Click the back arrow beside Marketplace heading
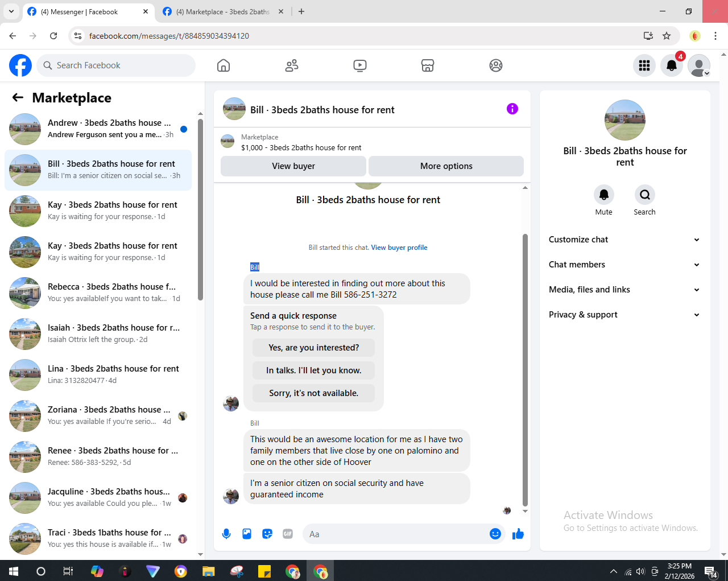Viewport: 728px width, 581px height. coord(18,97)
